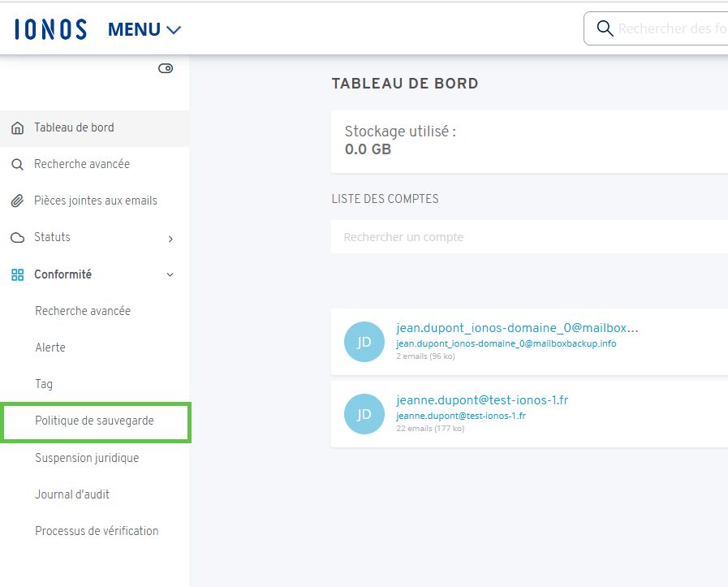Image resolution: width=728 pixels, height=587 pixels.
Task: Open Journal d'audit
Action: 72,494
